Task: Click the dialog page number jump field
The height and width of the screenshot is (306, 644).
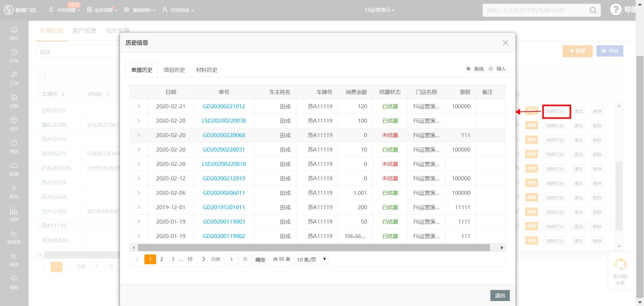Action: coord(231,260)
